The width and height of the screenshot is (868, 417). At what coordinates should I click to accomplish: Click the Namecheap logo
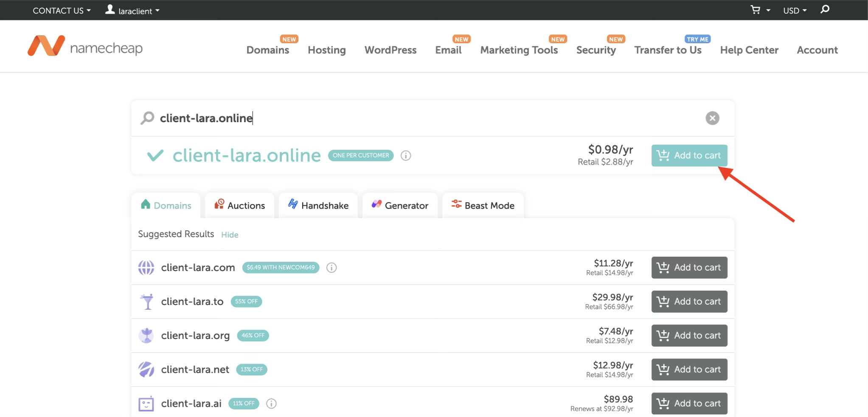tap(85, 47)
